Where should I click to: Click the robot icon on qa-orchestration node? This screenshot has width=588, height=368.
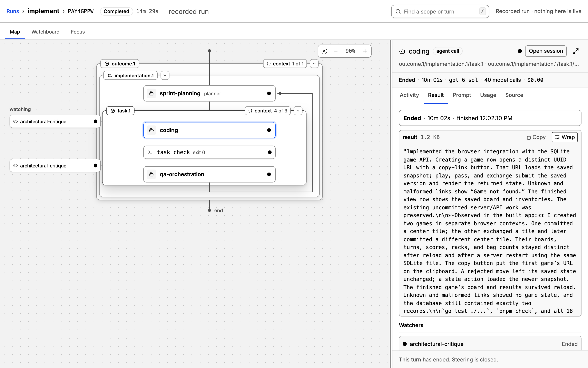tap(151, 174)
